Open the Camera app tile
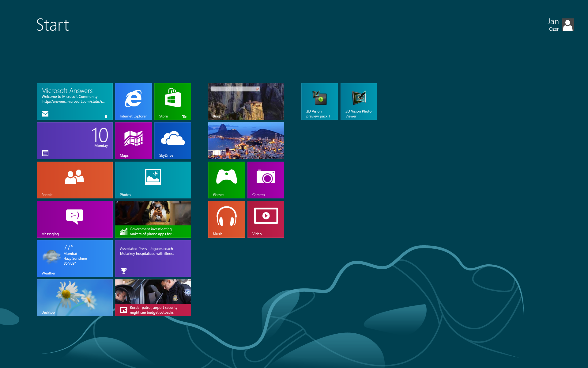This screenshot has height=368, width=588. click(x=266, y=180)
